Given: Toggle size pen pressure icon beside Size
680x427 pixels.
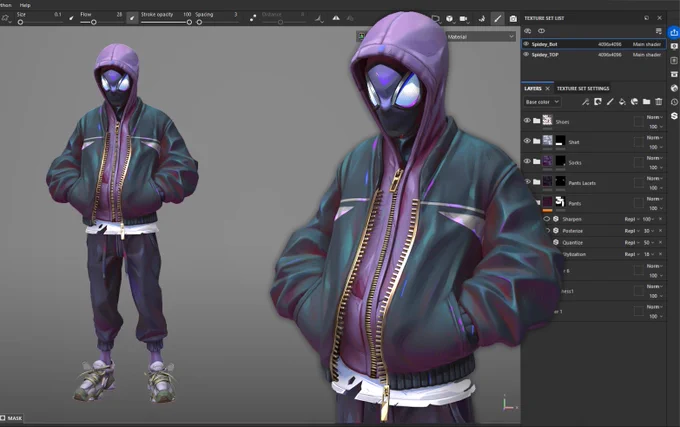Looking at the screenshot, I should [72, 18].
